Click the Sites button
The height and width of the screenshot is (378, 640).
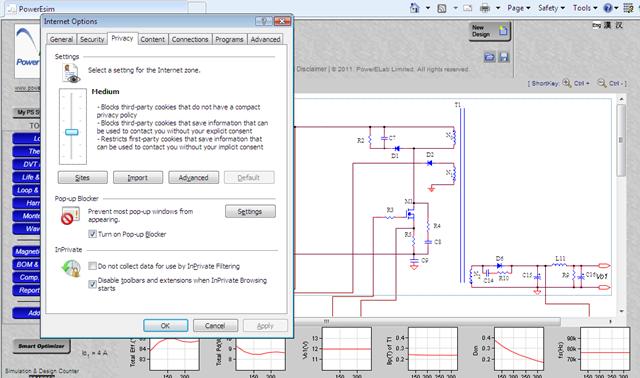82,178
